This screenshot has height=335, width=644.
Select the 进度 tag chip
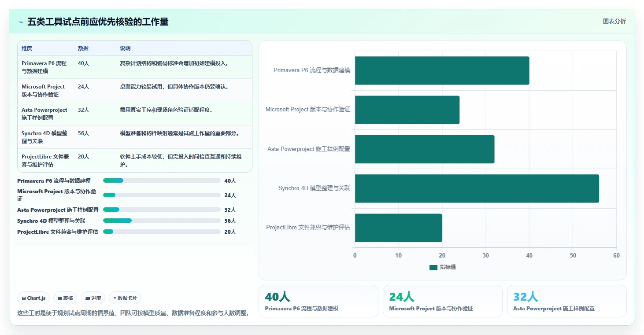click(93, 298)
